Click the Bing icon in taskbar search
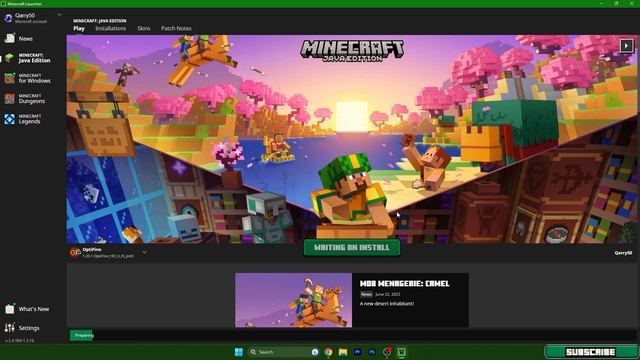640x360 pixels. point(315,352)
